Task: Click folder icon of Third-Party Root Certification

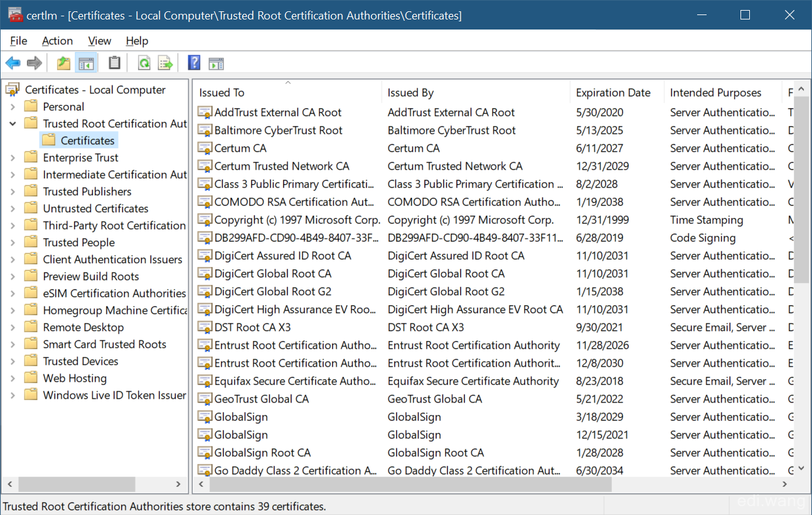Action: coord(31,225)
